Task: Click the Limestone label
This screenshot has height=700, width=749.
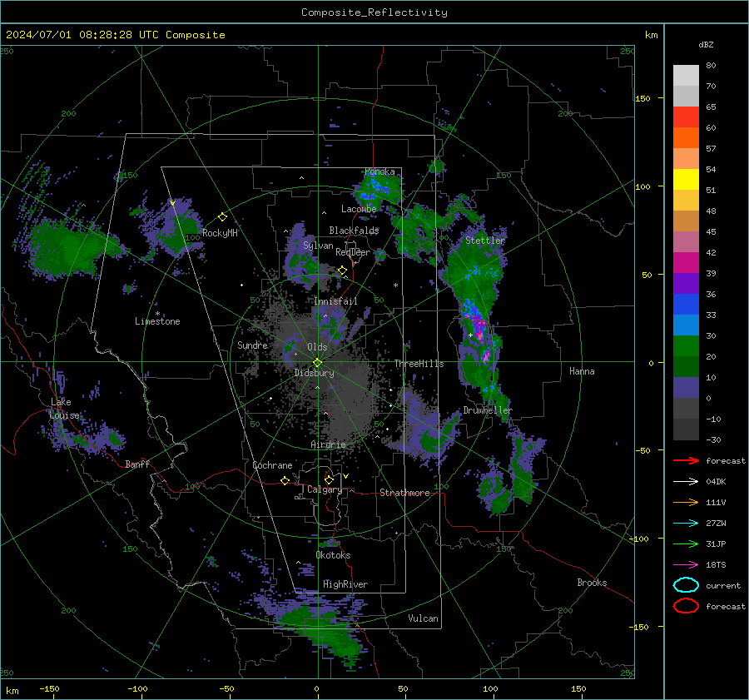Action: (x=157, y=321)
